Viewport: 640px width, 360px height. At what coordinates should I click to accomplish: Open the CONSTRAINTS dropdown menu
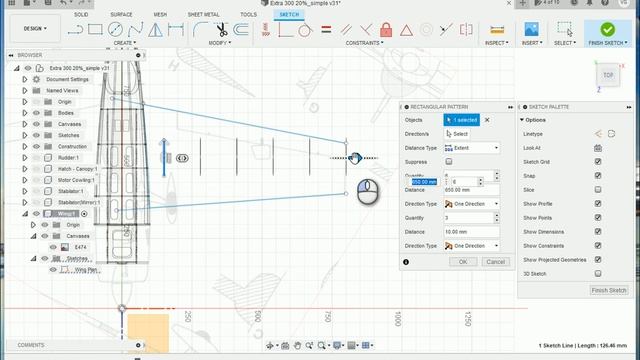[x=364, y=43]
